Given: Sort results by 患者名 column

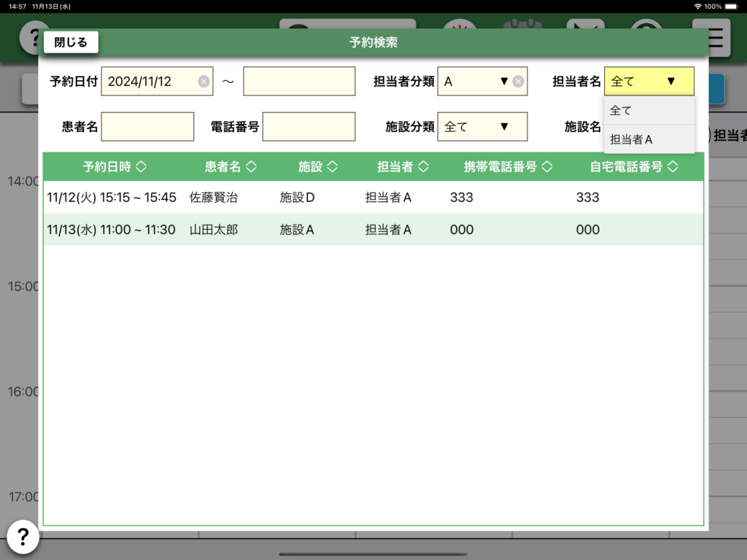Looking at the screenshot, I should point(231,167).
